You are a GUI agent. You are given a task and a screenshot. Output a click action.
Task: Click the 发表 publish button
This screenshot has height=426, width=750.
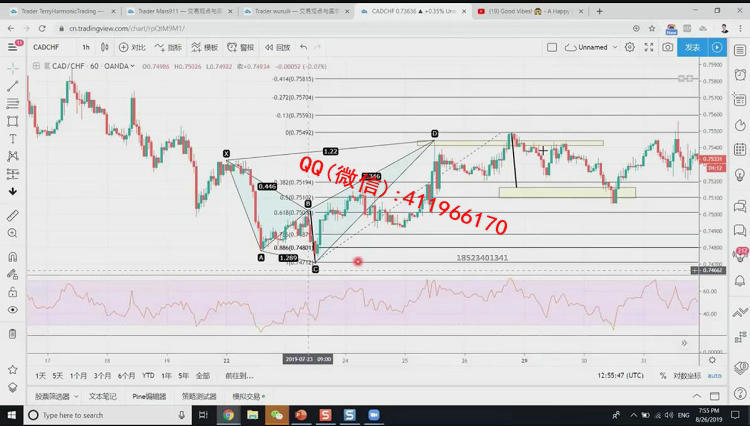(x=693, y=47)
